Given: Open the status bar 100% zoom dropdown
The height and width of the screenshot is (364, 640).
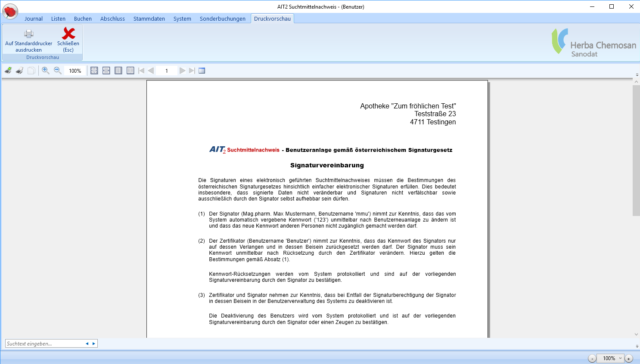Looking at the screenshot, I should [620, 358].
